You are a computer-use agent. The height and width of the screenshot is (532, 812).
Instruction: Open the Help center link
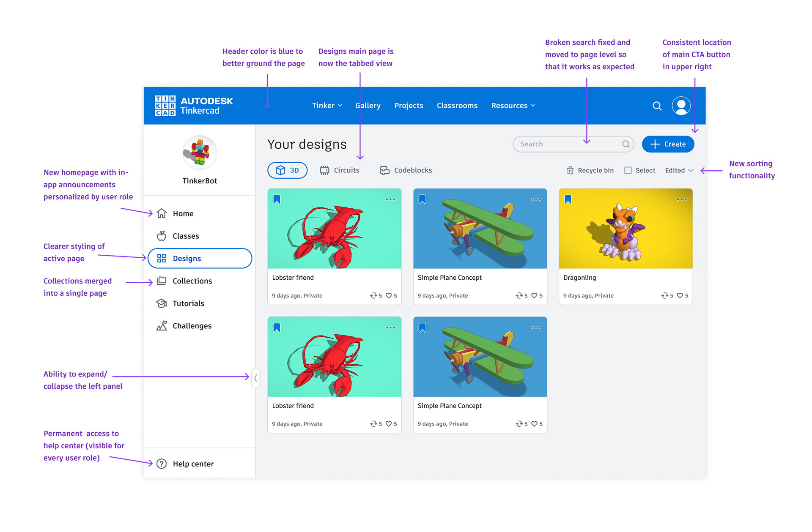coord(185,464)
